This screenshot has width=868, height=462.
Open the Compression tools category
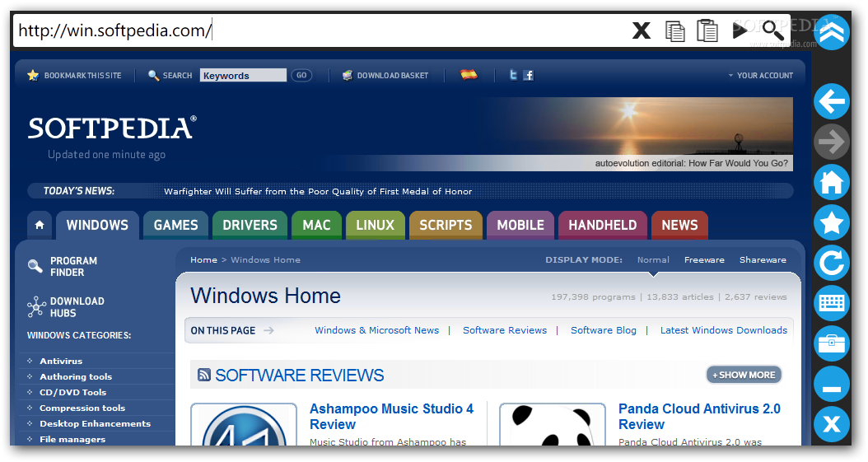[x=82, y=408]
